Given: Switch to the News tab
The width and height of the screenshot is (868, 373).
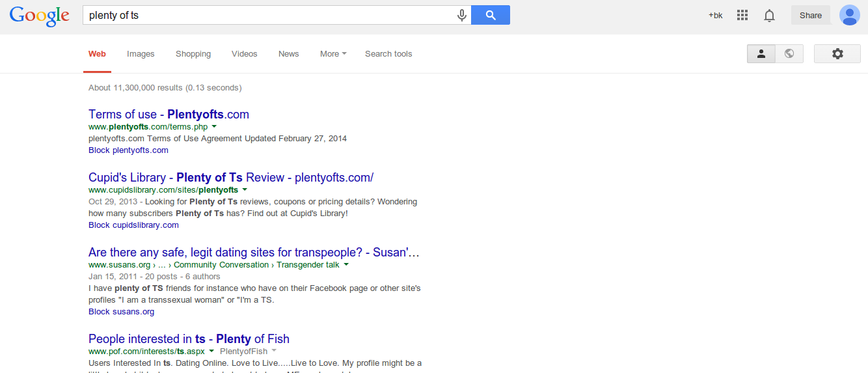Looking at the screenshot, I should 288,54.
